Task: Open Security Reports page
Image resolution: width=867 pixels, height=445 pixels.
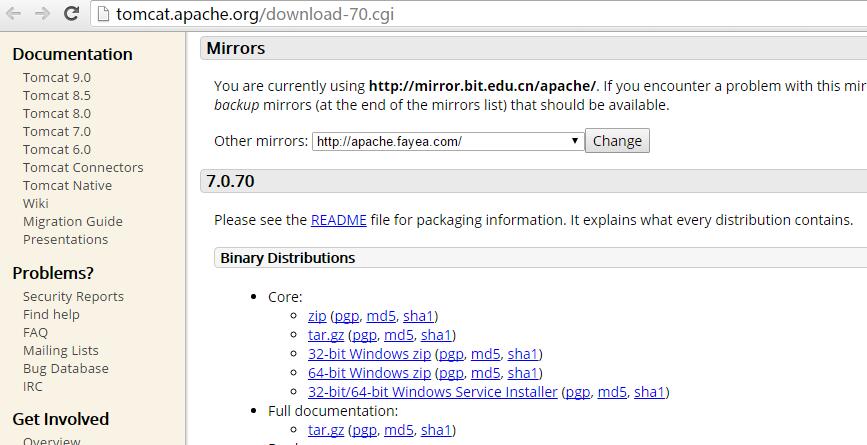Action: click(x=73, y=296)
